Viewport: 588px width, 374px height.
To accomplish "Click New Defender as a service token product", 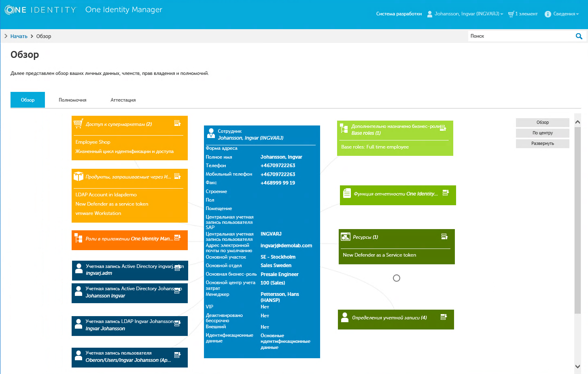I will (112, 204).
